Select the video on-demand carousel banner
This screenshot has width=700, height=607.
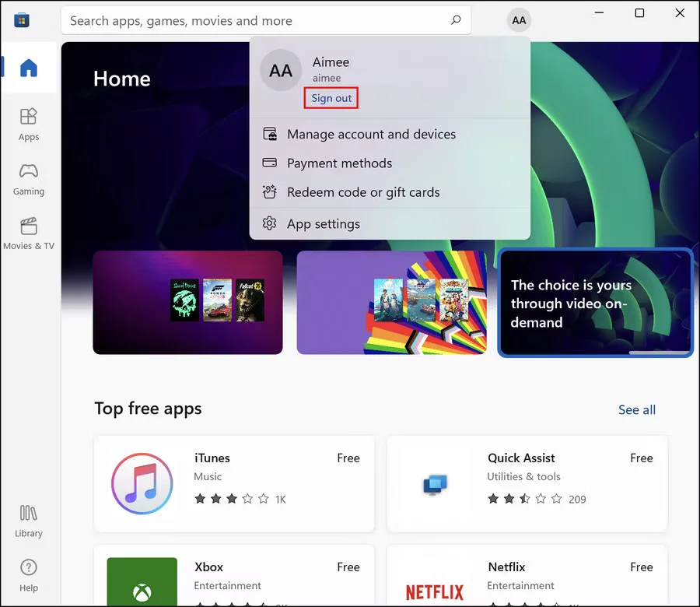pyautogui.click(x=595, y=303)
